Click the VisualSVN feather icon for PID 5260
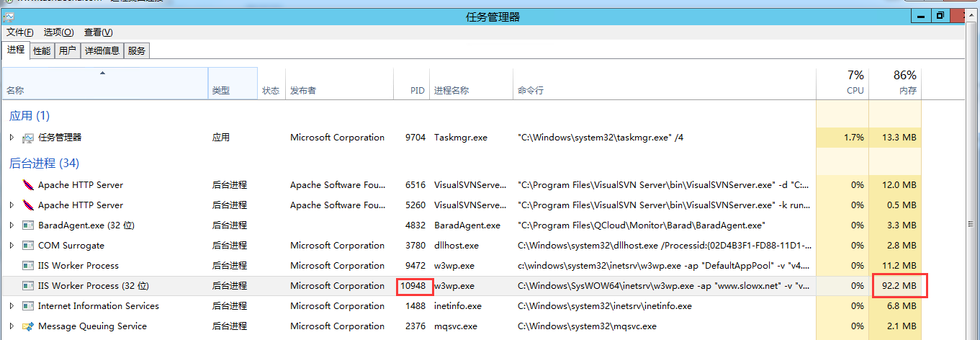 28,205
